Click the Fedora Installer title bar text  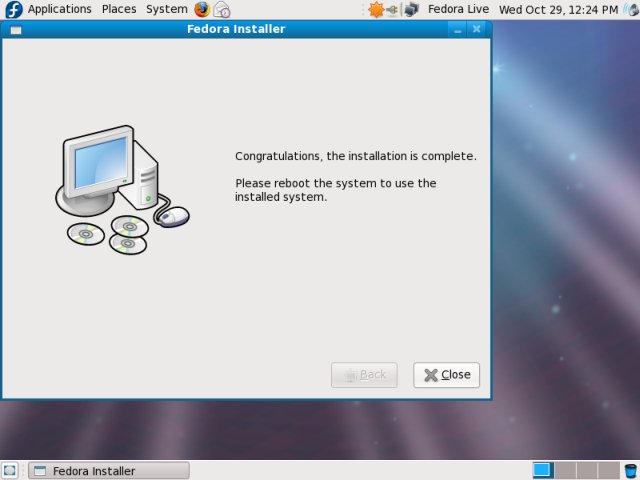[x=236, y=29]
